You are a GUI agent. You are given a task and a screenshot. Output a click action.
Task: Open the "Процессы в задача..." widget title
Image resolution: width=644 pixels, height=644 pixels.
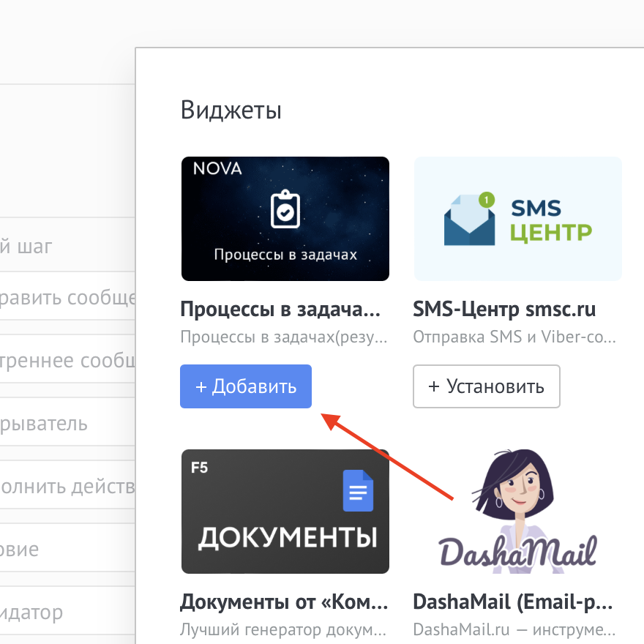pos(280,310)
